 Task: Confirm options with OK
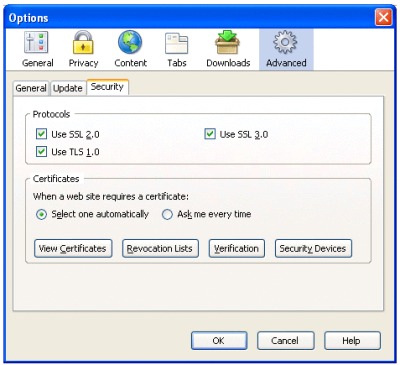pyautogui.click(x=219, y=340)
